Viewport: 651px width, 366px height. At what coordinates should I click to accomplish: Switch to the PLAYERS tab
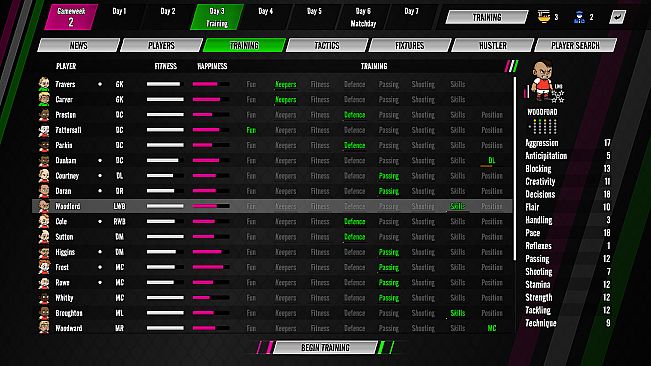[162, 45]
